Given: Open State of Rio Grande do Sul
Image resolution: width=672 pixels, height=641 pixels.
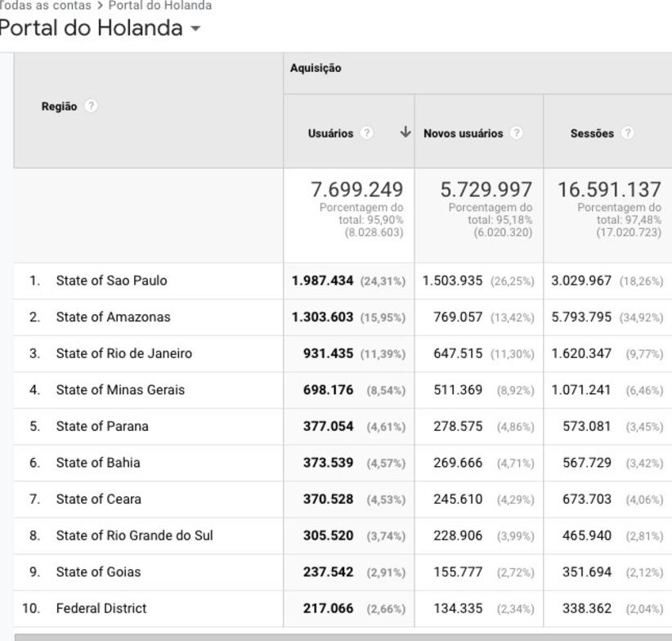Looking at the screenshot, I should (134, 536).
